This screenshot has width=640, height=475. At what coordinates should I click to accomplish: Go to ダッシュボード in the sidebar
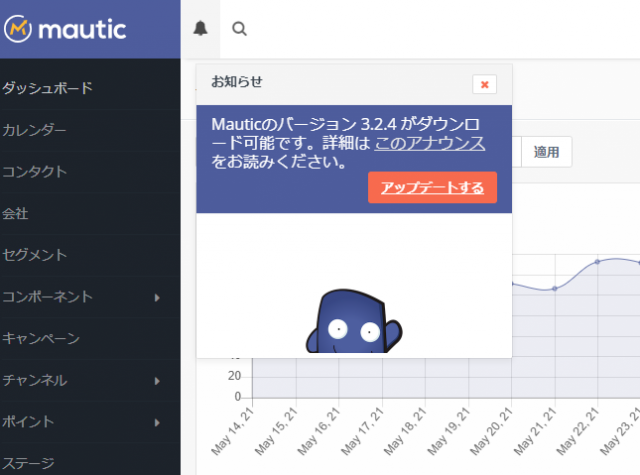(x=47, y=88)
